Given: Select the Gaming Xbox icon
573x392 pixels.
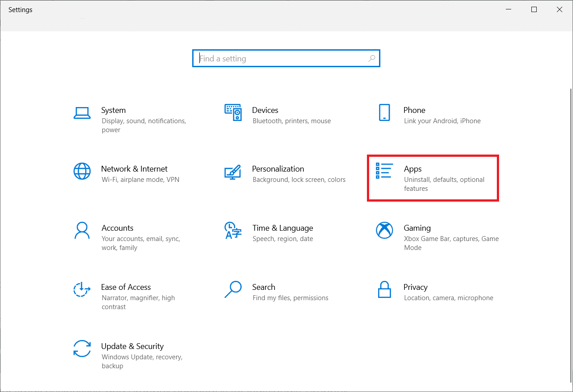Looking at the screenshot, I should [384, 230].
